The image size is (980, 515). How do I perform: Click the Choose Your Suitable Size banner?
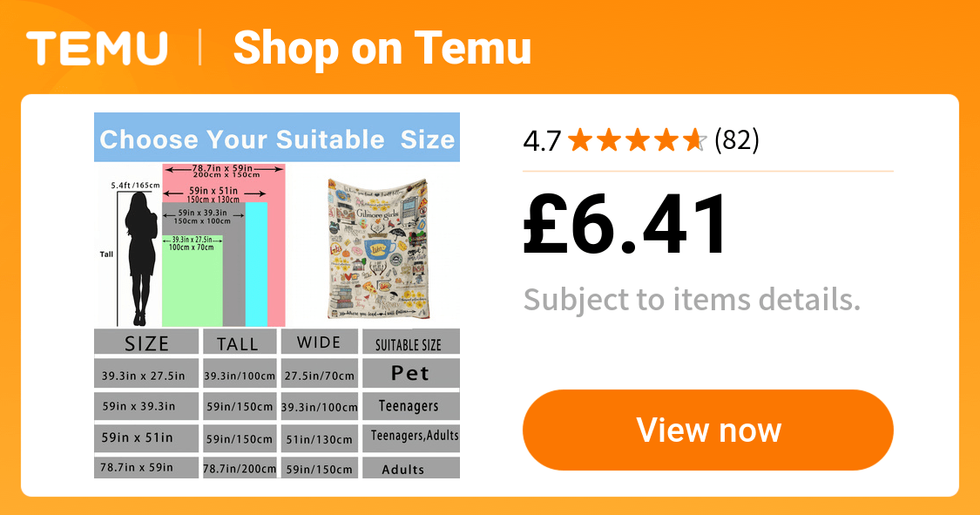point(277,139)
